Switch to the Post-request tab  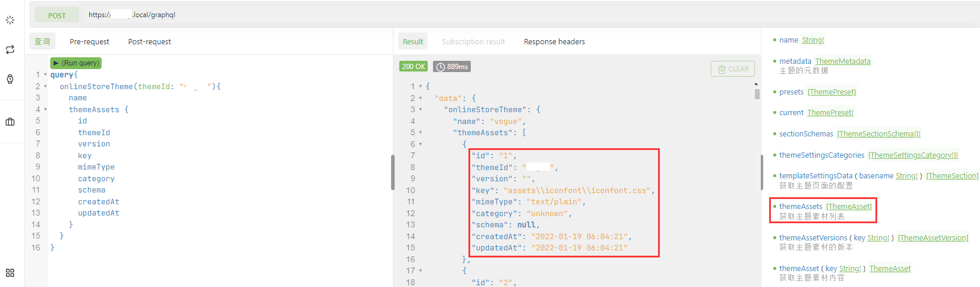pyautogui.click(x=149, y=42)
